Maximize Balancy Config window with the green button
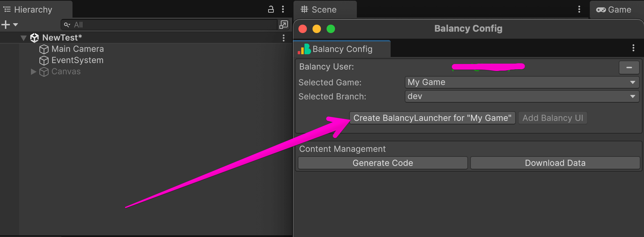Image resolution: width=644 pixels, height=237 pixels. pyautogui.click(x=331, y=29)
